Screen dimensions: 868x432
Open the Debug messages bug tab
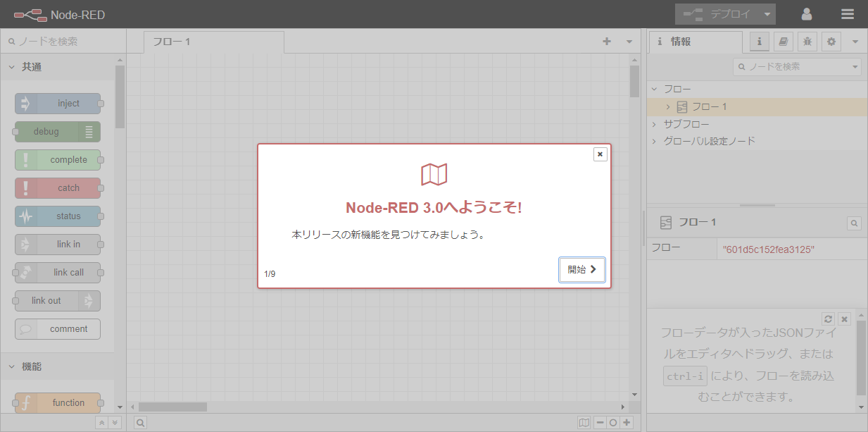[807, 42]
